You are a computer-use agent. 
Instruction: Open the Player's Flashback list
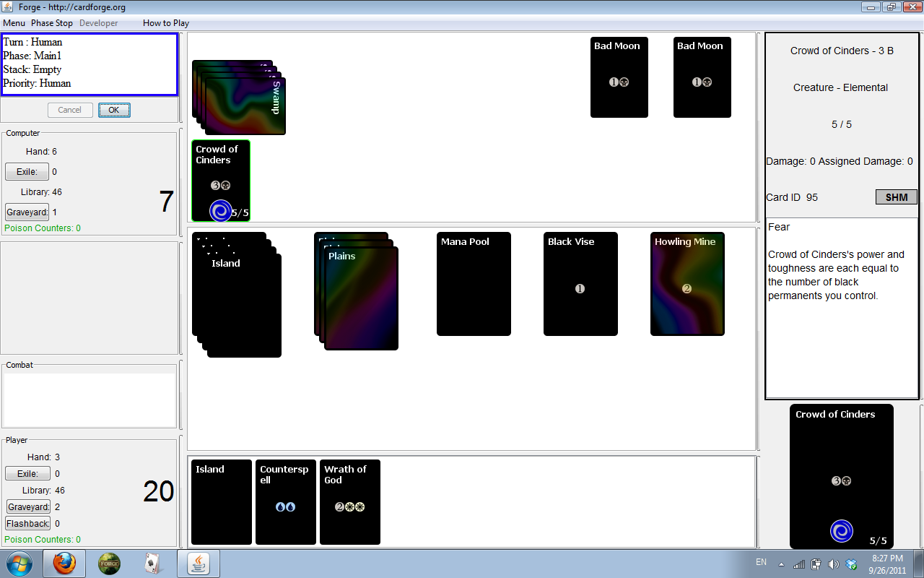(27, 524)
